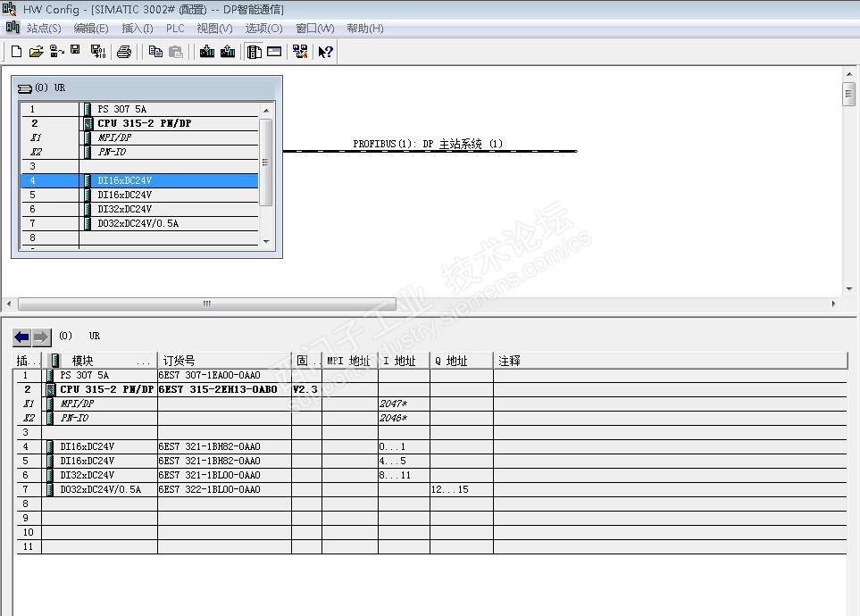Click the Q 地址 column header
860x616 pixels.
(x=462, y=361)
